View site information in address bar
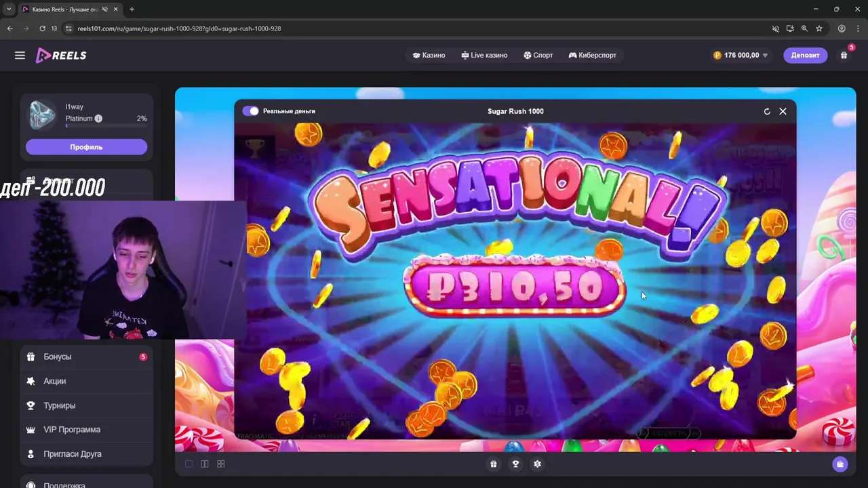Image resolution: width=868 pixels, height=488 pixels. click(x=68, y=28)
